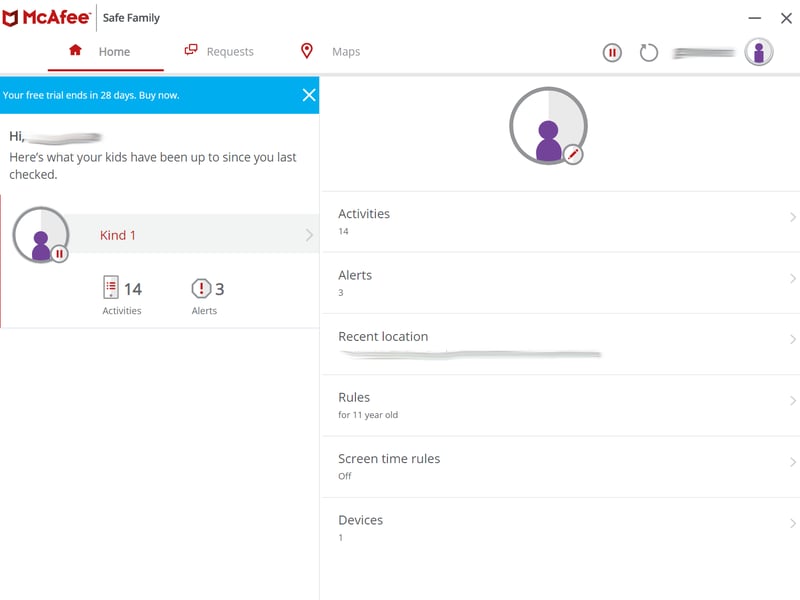800x600 pixels.
Task: Expand the Kind 1 row chevron
Action: [x=309, y=235]
